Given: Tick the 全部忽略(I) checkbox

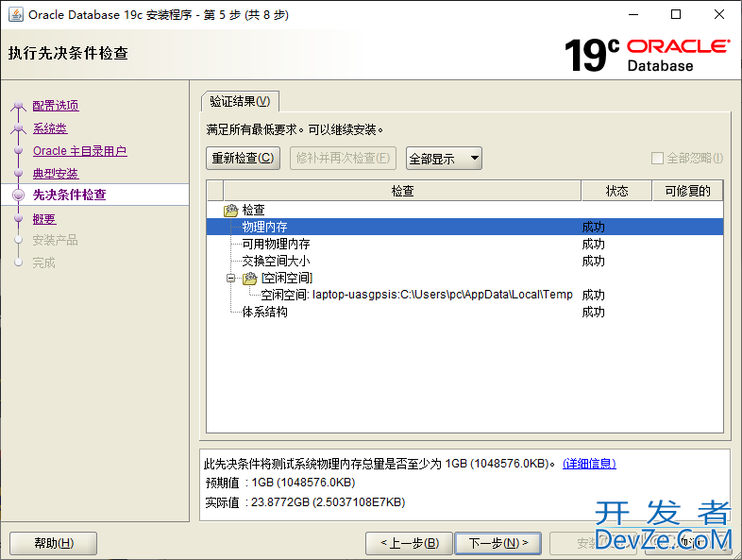Looking at the screenshot, I should pos(657,158).
